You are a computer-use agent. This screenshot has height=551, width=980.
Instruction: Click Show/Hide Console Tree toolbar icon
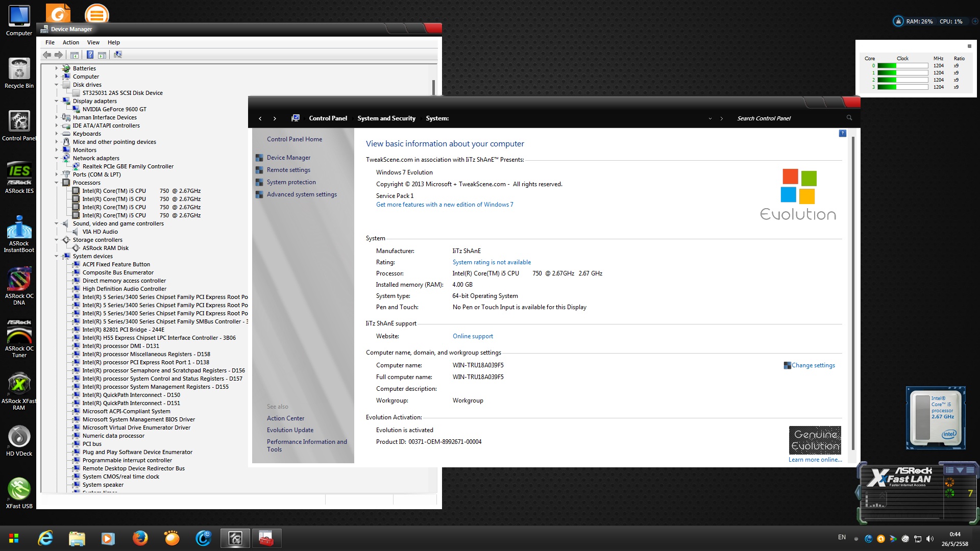click(75, 55)
